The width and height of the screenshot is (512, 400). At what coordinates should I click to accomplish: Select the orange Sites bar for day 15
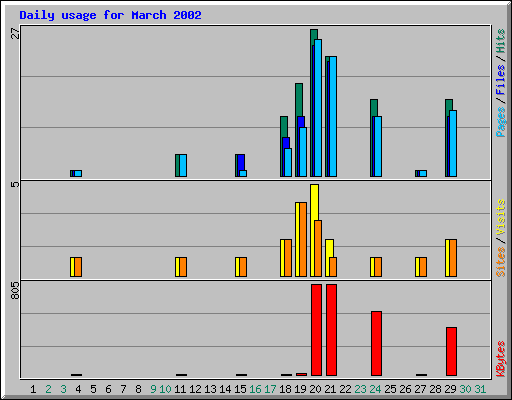tap(243, 267)
